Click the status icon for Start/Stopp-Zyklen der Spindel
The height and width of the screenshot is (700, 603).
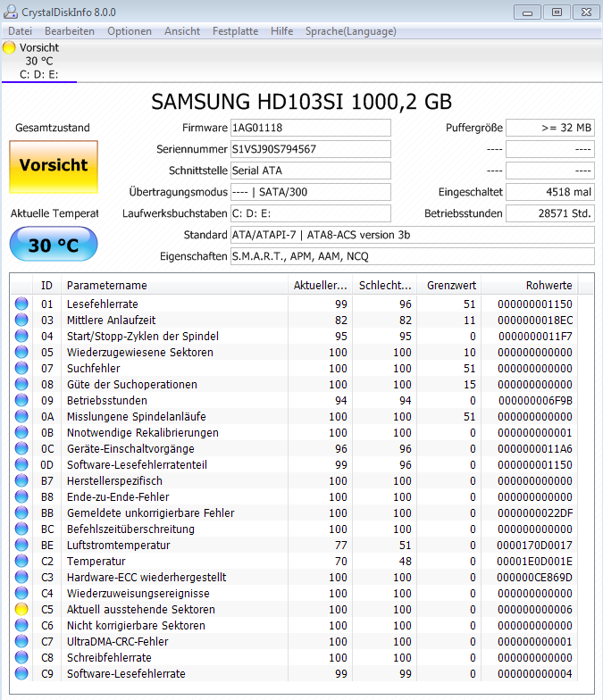[x=21, y=336]
